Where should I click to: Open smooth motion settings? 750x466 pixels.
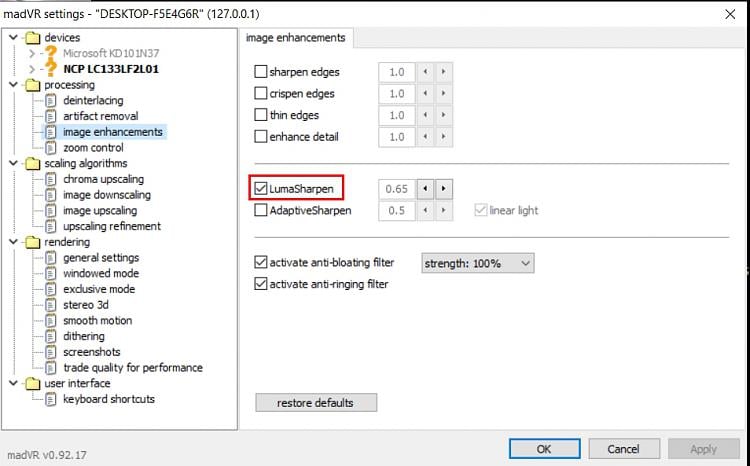98,321
